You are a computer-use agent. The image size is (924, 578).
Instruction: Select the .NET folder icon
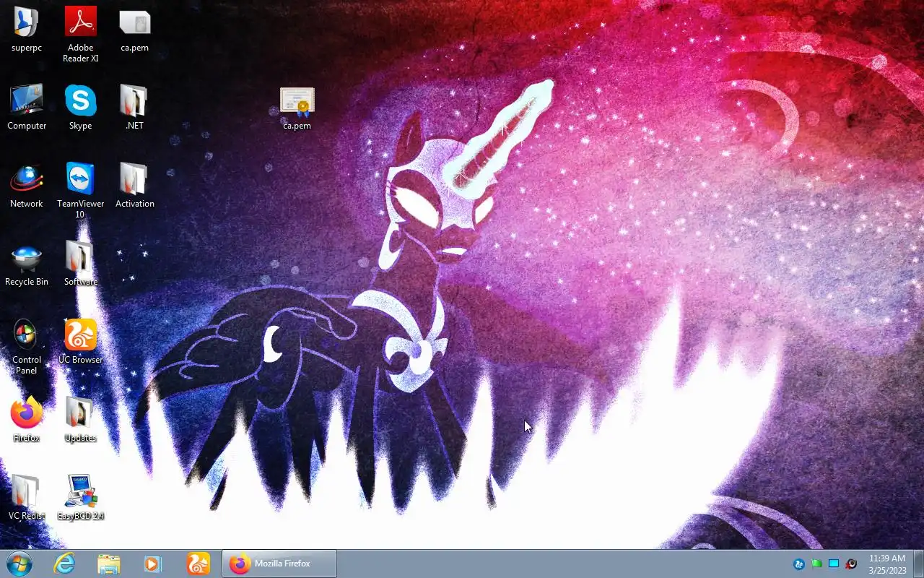pos(134,107)
